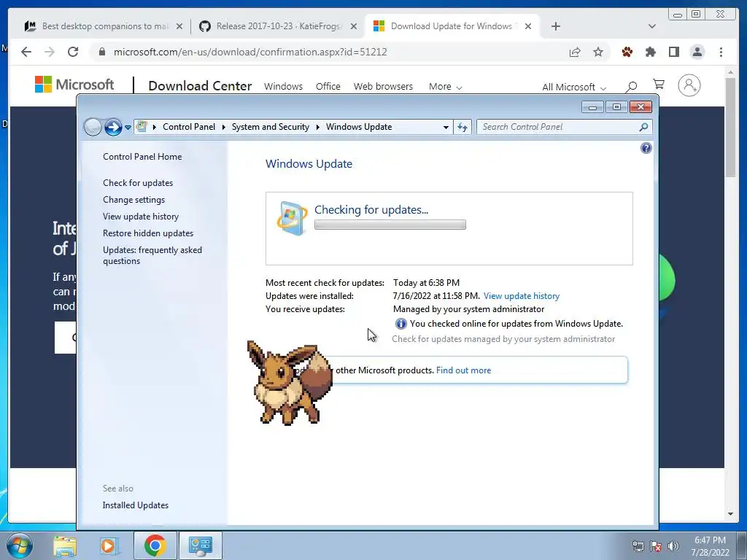747x560 pixels.
Task: Click the Chrome taskbar icon
Action: coord(155,545)
